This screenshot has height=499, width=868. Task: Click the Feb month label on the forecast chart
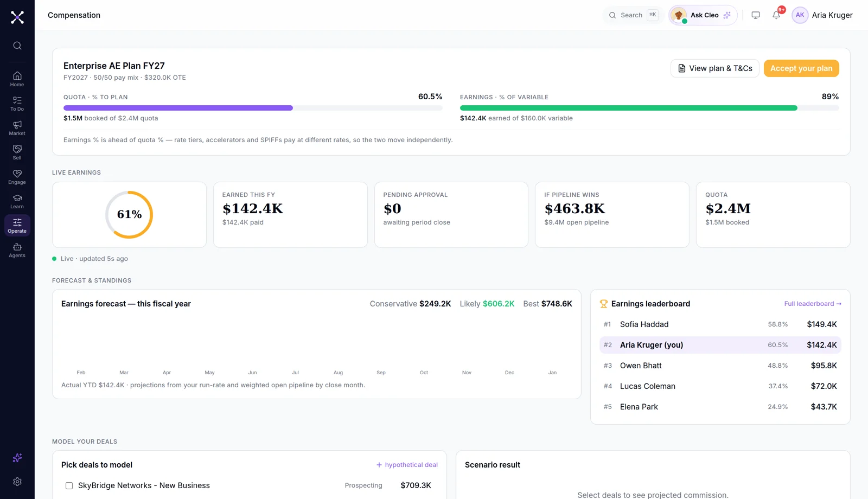click(81, 373)
